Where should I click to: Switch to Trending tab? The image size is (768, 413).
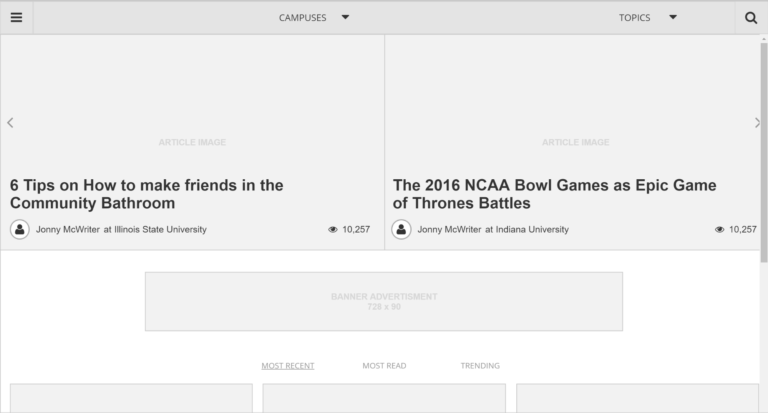[x=480, y=366]
